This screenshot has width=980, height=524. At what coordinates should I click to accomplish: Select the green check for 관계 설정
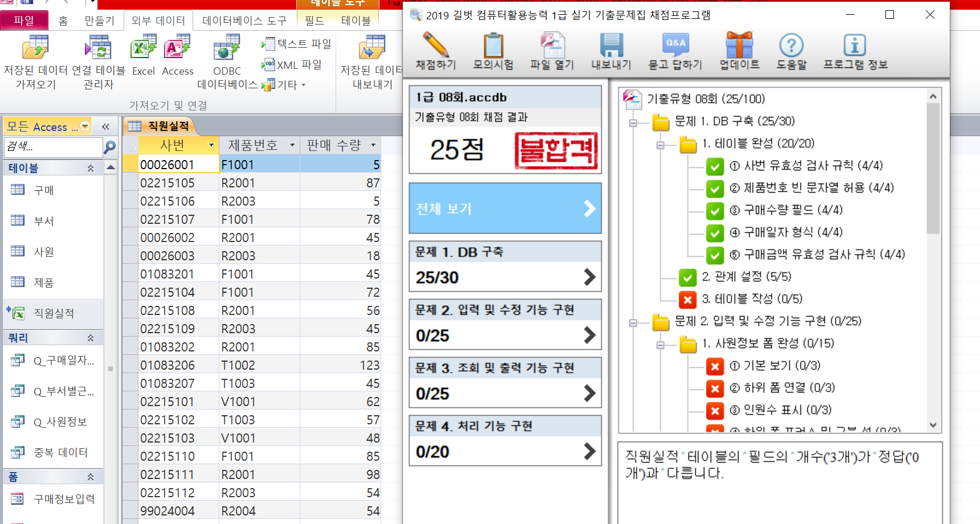tap(688, 277)
